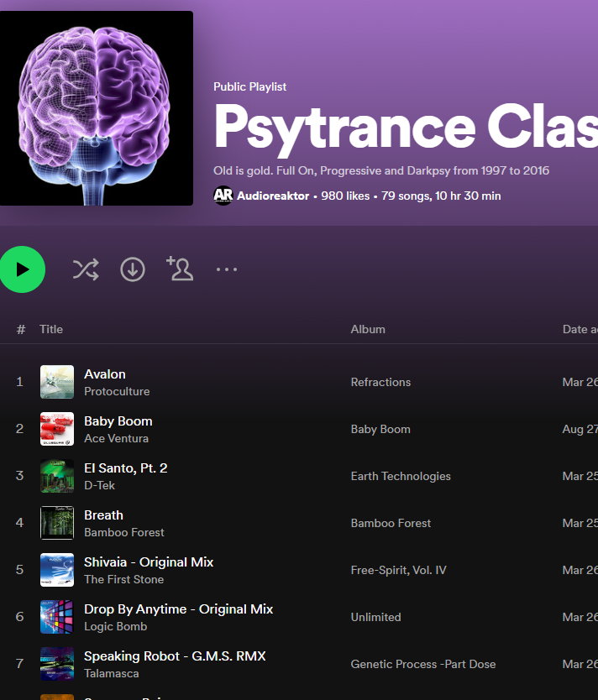The width and height of the screenshot is (598, 700).
Task: Invite collaborators to the playlist
Action: (x=180, y=269)
